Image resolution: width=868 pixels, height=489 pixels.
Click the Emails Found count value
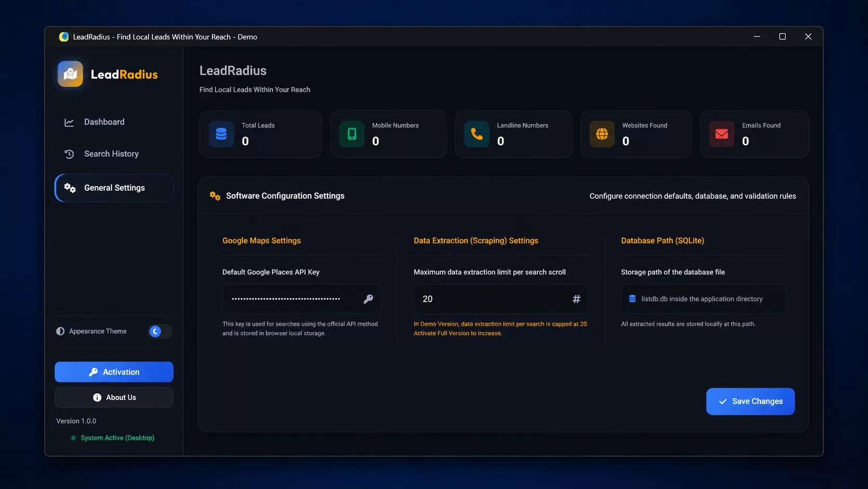tap(745, 141)
